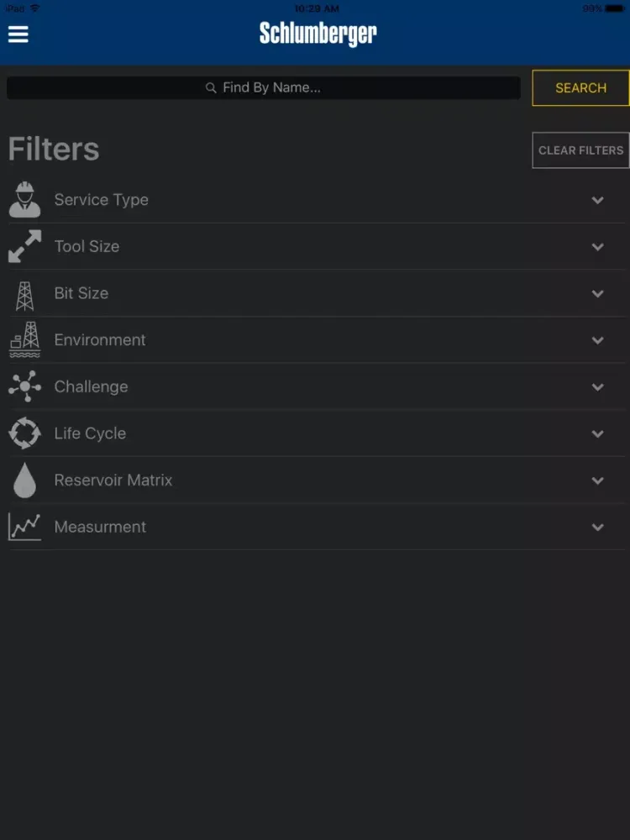Tap the Environment offshore rig icon
This screenshot has height=840, width=630.
coord(24,340)
